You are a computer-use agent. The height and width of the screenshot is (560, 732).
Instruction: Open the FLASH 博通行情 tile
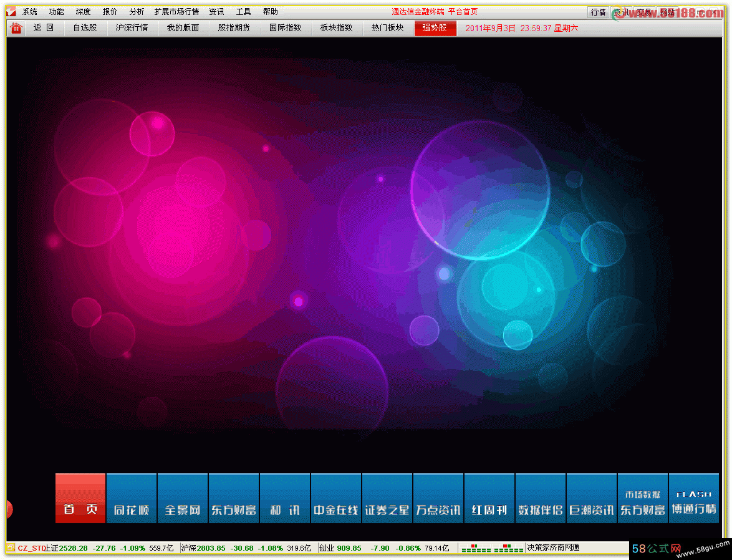(694, 498)
